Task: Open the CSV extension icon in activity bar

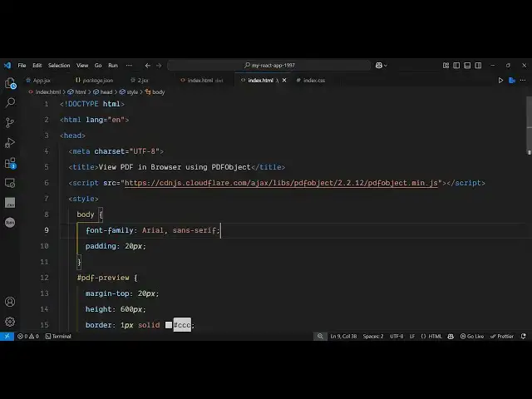Action: (10, 203)
